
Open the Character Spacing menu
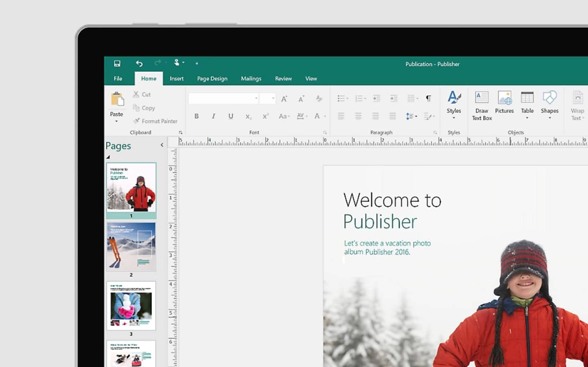(302, 116)
